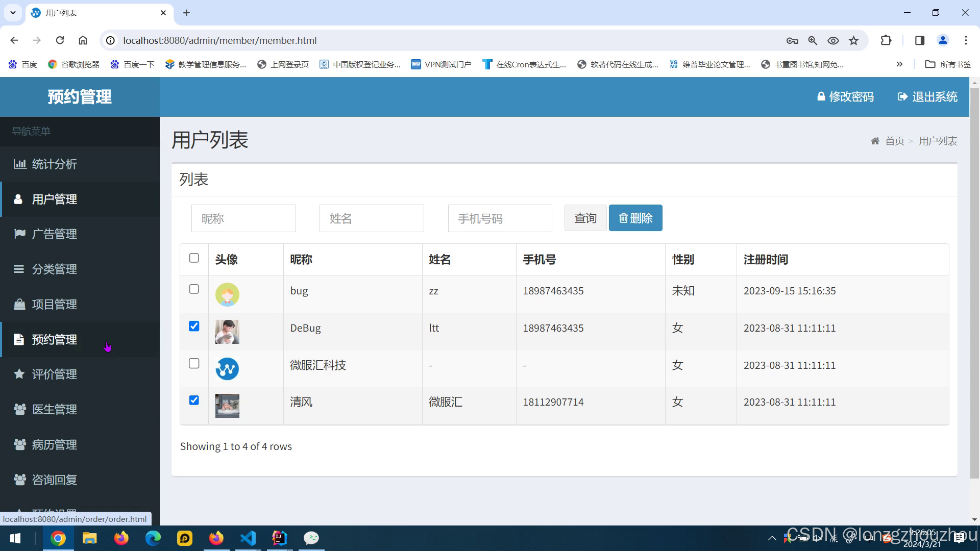Open Chrome's three-dot menu
Screen dimensions: 980x551
click(x=966, y=40)
